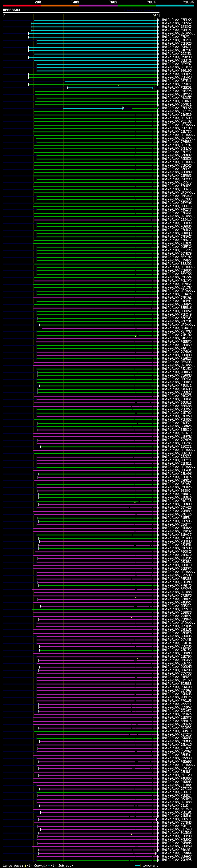Select the UniRef100_B4FY87 label

[x=176, y=50]
